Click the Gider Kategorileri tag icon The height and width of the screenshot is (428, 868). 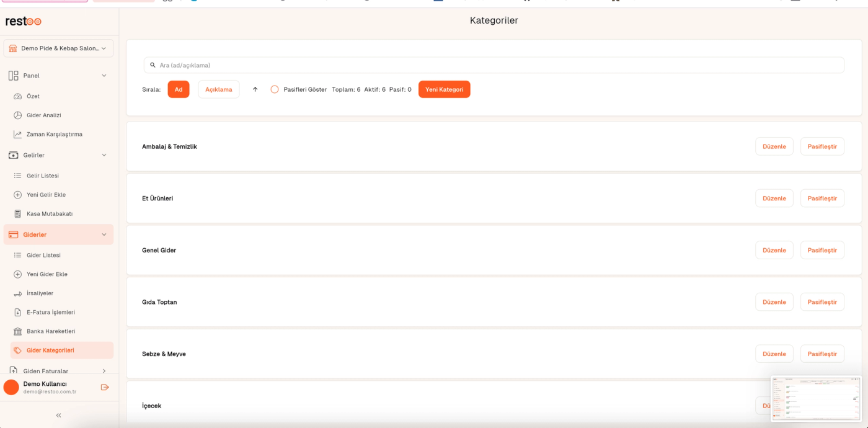pyautogui.click(x=17, y=350)
